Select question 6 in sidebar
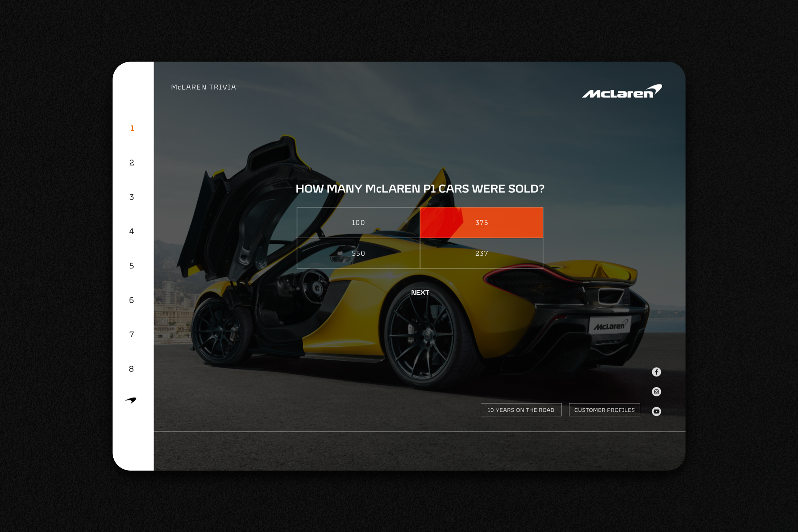The height and width of the screenshot is (532, 798). click(x=132, y=300)
